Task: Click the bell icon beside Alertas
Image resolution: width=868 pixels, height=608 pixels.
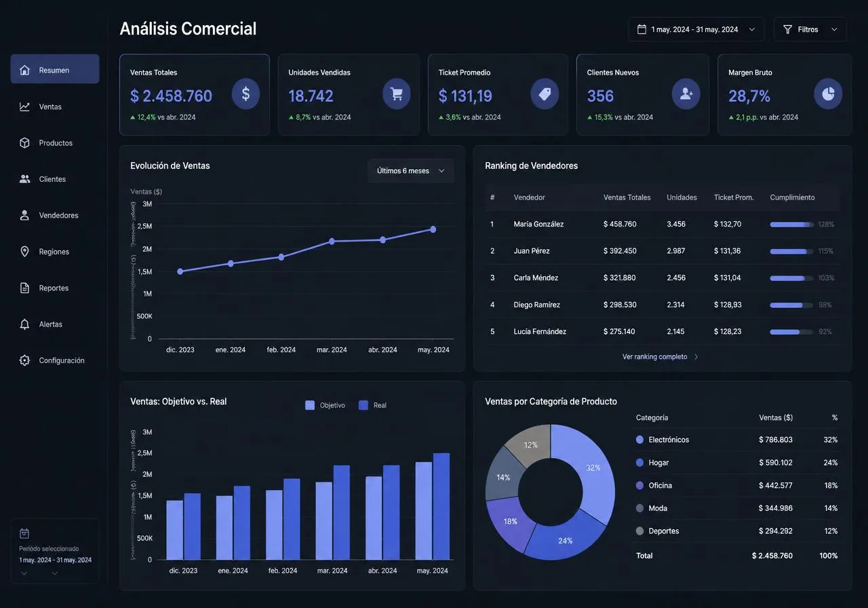Action: click(x=24, y=324)
